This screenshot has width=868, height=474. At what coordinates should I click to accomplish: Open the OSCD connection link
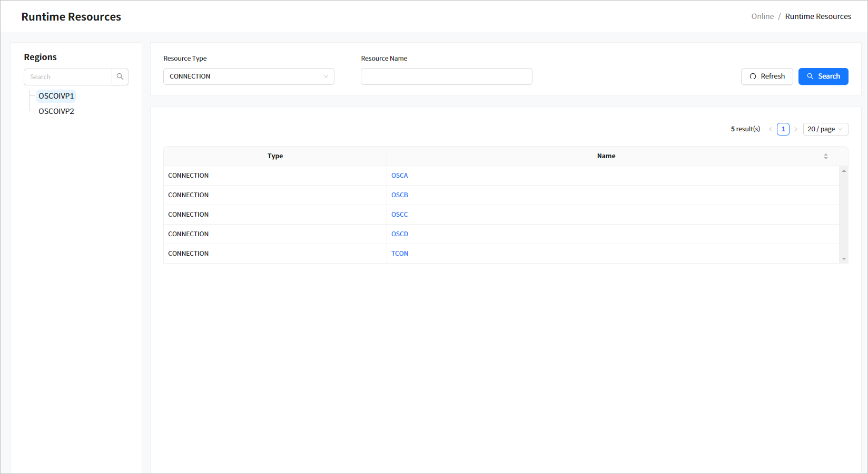[399, 234]
